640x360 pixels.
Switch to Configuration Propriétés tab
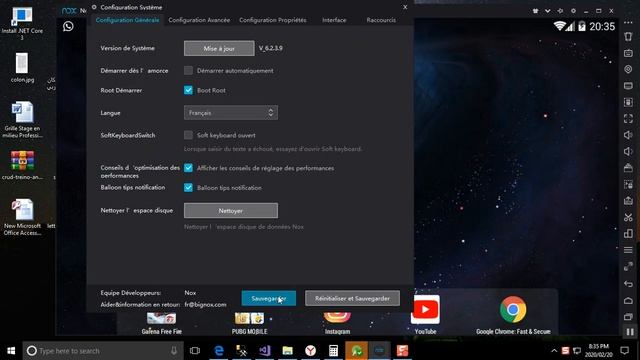point(273,20)
